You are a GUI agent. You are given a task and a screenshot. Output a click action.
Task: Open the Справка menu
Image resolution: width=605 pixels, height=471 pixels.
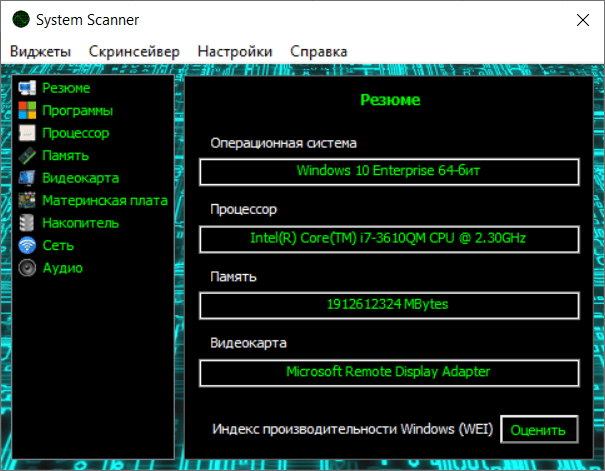coord(318,51)
